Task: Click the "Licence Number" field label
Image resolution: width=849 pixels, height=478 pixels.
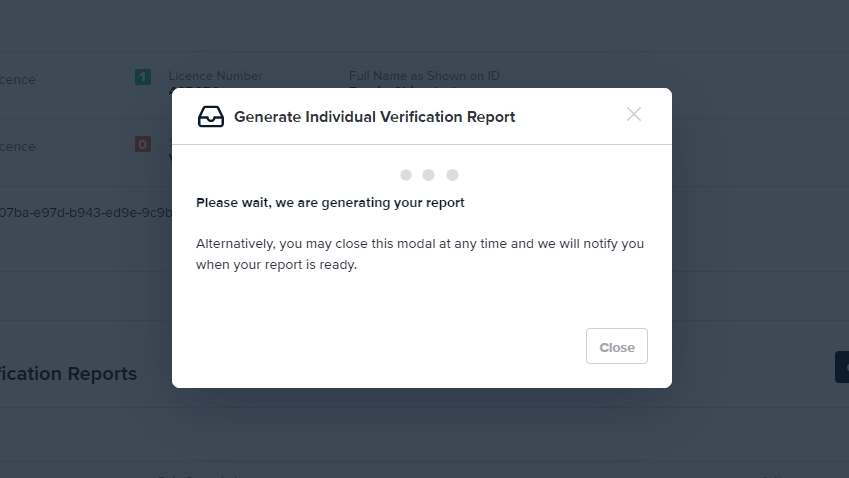Action: [215, 76]
